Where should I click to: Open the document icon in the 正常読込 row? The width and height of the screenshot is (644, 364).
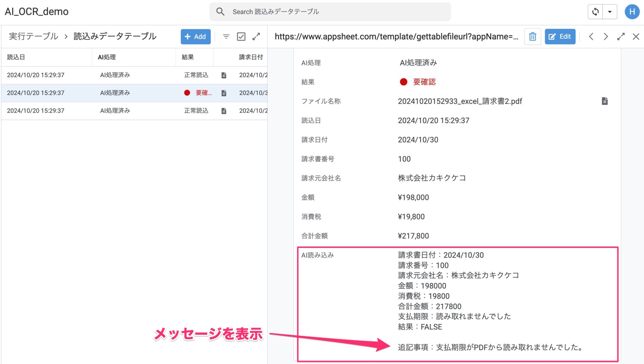pyautogui.click(x=224, y=75)
